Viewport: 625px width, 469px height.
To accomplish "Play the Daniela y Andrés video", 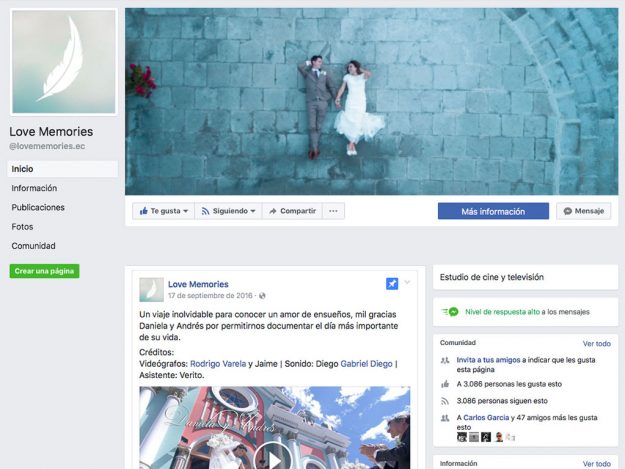I will pyautogui.click(x=274, y=458).
